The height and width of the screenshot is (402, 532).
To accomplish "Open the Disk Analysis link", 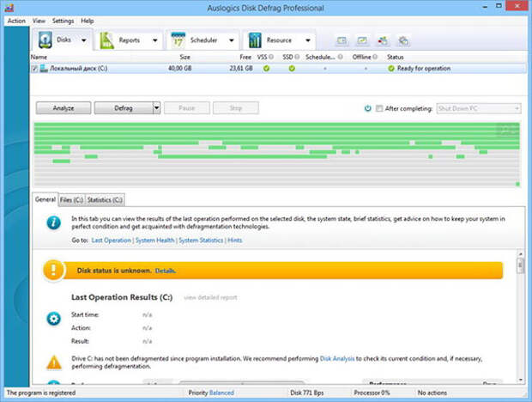I will click(337, 358).
